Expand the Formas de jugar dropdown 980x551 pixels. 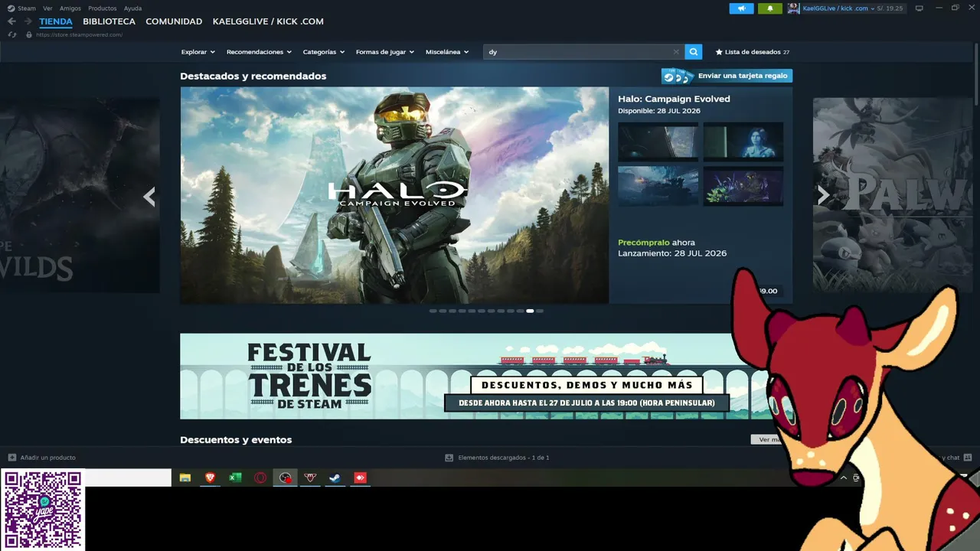tap(385, 52)
